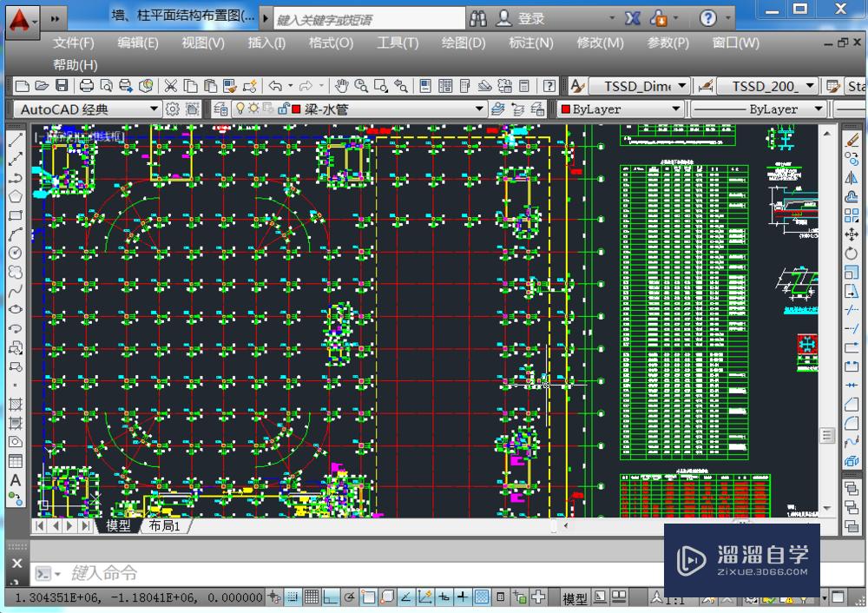Viewport: 868px width, 613px height.
Task: Click the Pan hand icon on standard toolbar
Action: click(x=342, y=85)
